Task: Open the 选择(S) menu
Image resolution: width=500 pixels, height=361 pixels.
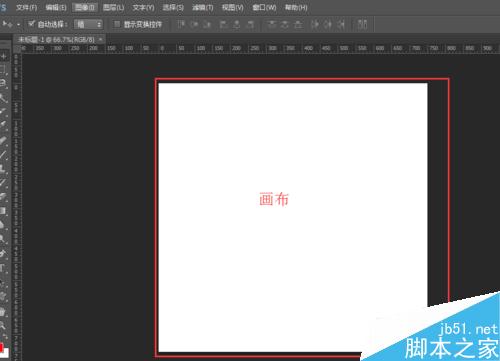Action: pos(173,7)
